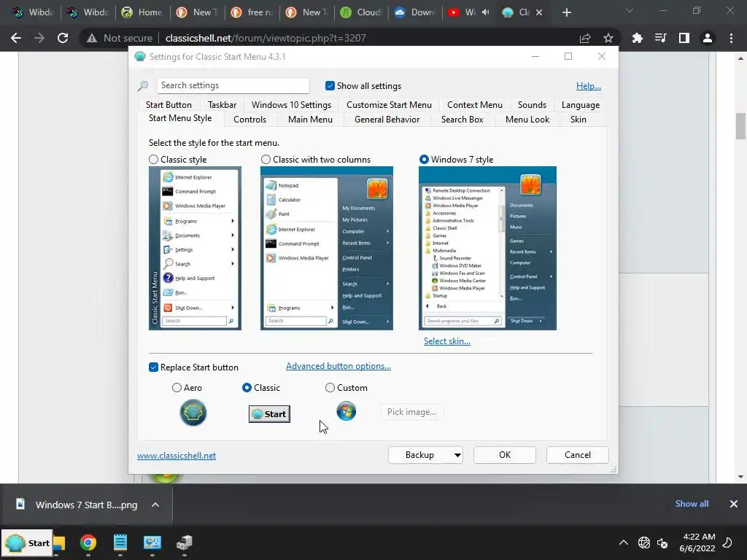Open the notification moon icon
The image size is (747, 560).
pyautogui.click(x=727, y=542)
